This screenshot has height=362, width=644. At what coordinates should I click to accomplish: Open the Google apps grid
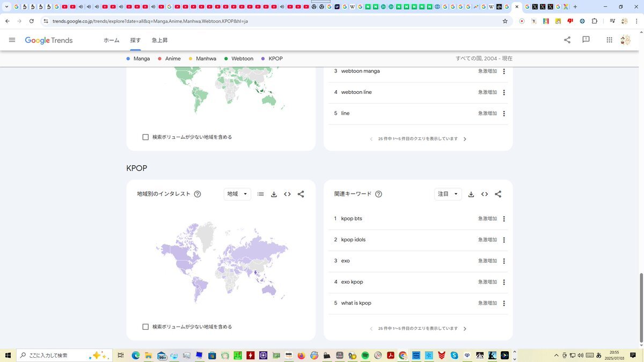coord(609,40)
